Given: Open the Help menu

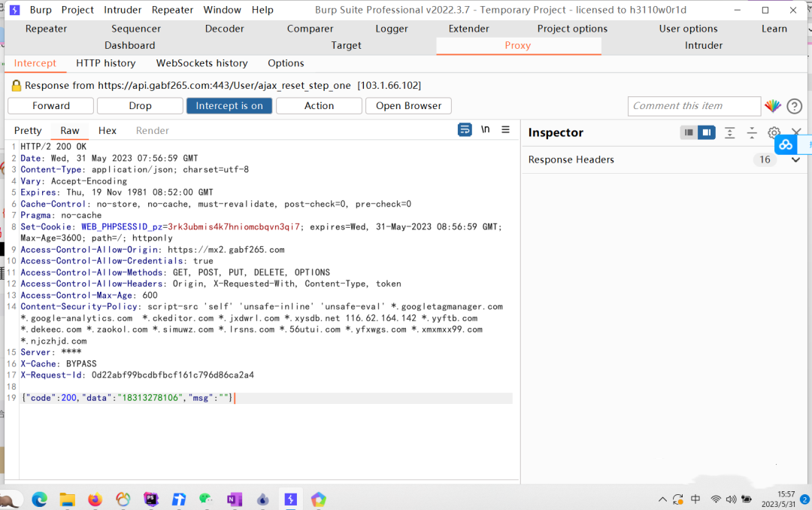Looking at the screenshot, I should (x=262, y=10).
